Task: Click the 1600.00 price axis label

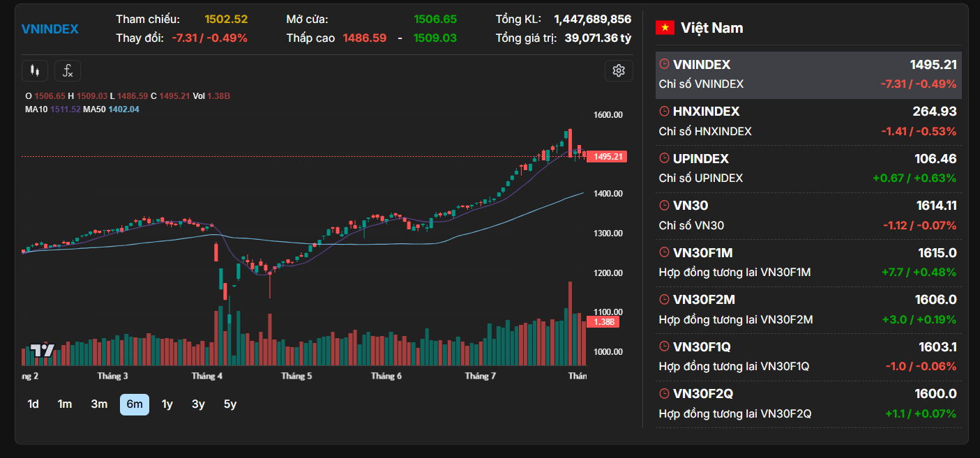Action: [608, 115]
